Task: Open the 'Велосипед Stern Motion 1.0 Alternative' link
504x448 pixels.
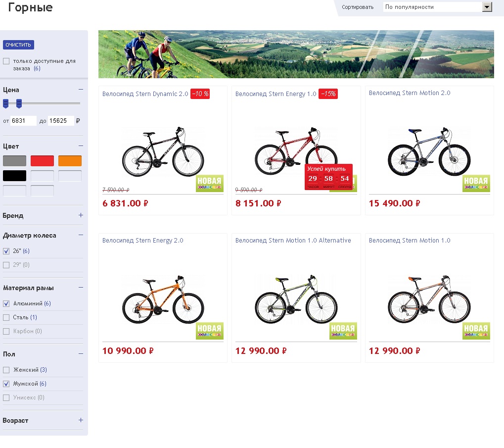Action: pos(293,241)
